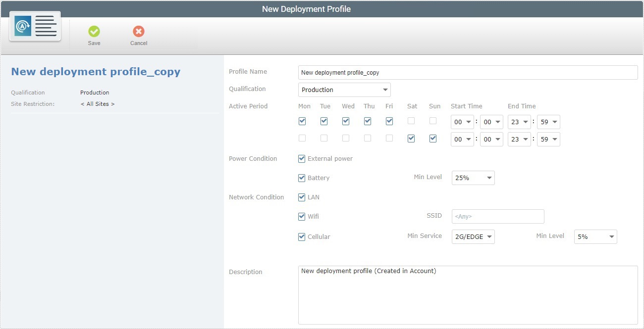Click inside the Profile Name field
The width and height of the screenshot is (644, 329).
tap(468, 72)
